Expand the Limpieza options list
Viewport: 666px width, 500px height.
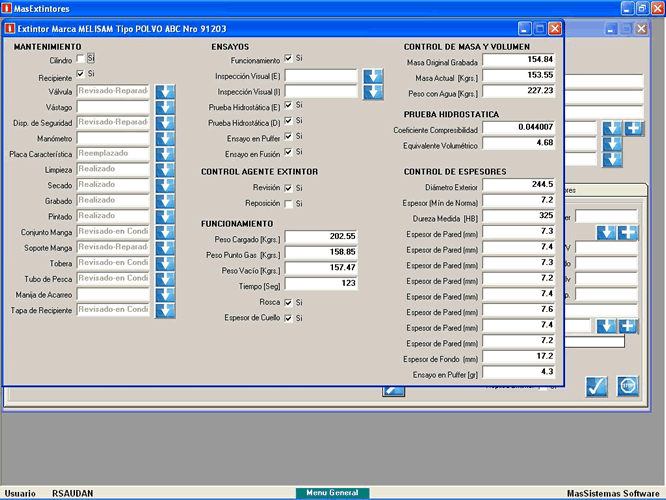165,170
